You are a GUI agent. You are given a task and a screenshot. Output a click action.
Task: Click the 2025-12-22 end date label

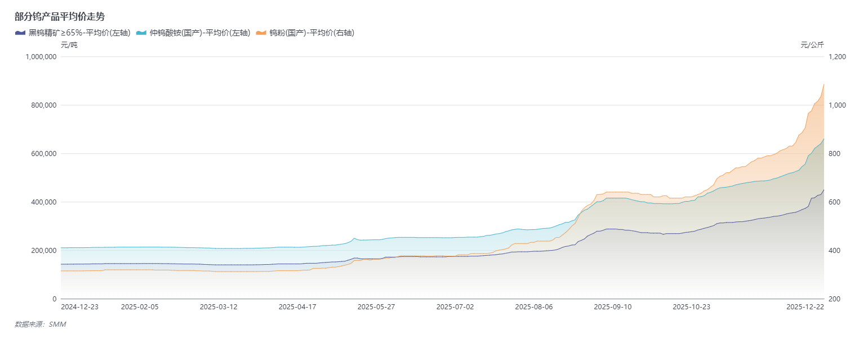(805, 307)
